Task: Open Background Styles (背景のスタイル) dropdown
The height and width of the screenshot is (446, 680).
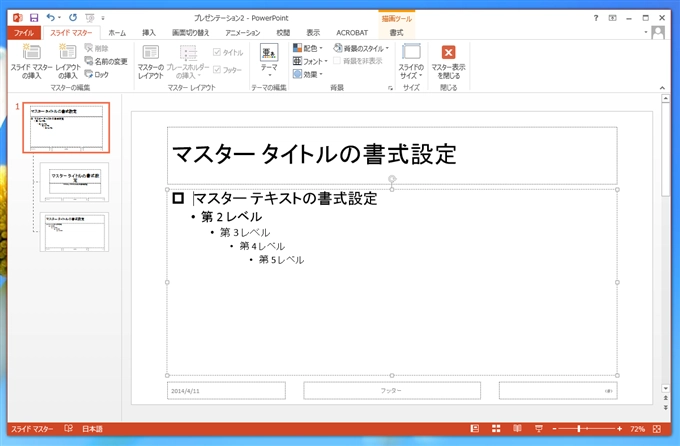Action: (361, 48)
